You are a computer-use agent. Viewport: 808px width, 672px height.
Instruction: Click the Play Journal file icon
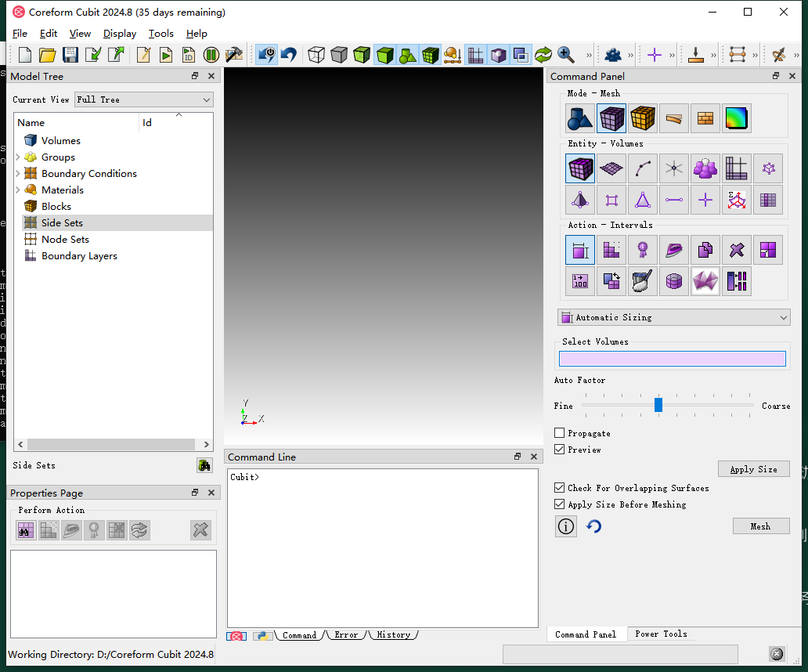point(166,55)
